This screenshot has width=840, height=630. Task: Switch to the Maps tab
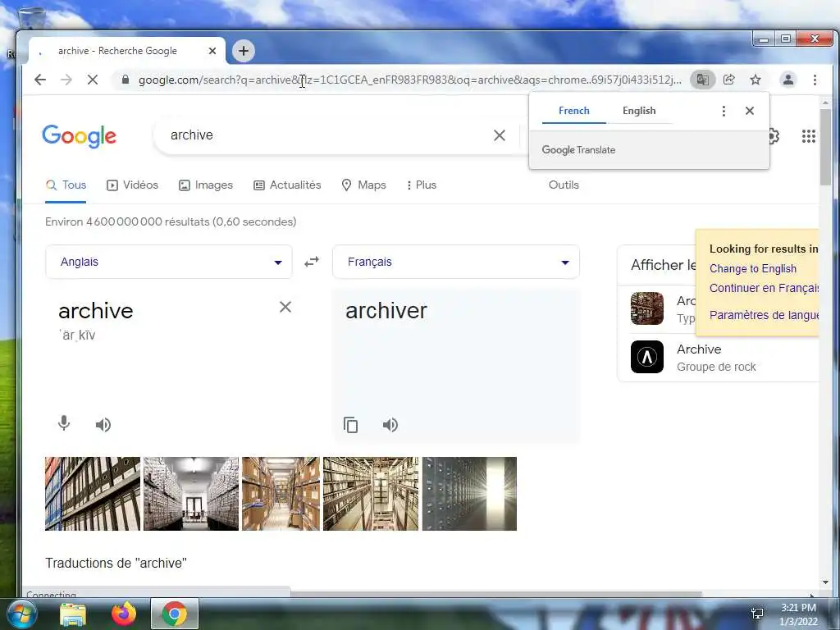(363, 185)
